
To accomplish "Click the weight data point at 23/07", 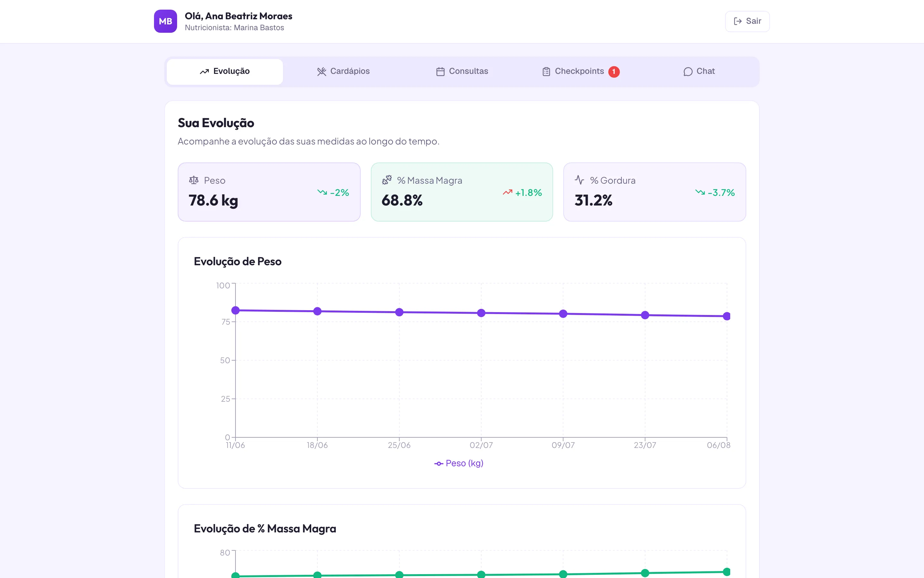I will pyautogui.click(x=645, y=315).
